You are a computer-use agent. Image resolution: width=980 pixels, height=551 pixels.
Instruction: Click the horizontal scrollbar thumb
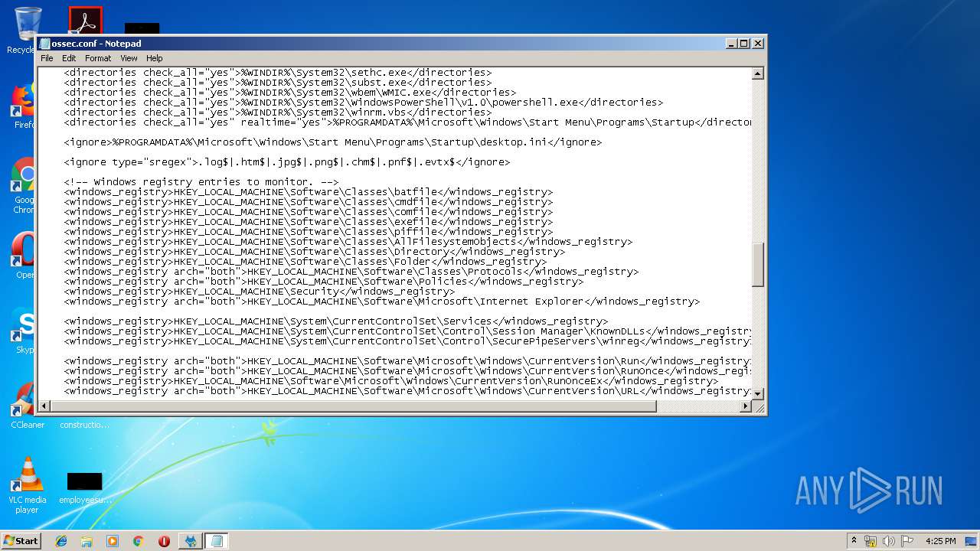(x=354, y=406)
